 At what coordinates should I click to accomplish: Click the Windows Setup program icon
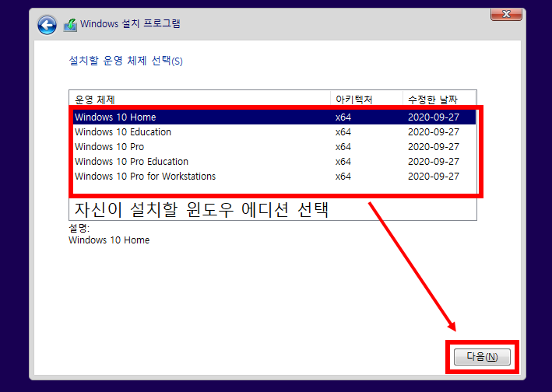(x=70, y=25)
